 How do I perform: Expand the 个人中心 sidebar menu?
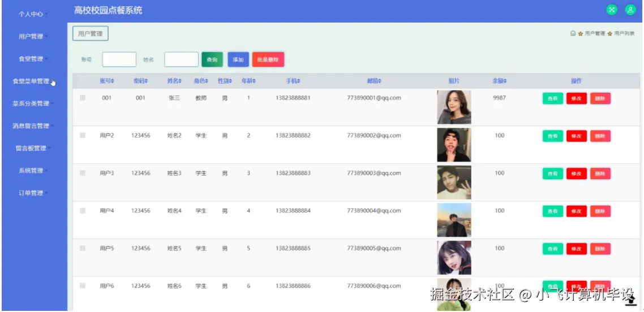coord(33,14)
